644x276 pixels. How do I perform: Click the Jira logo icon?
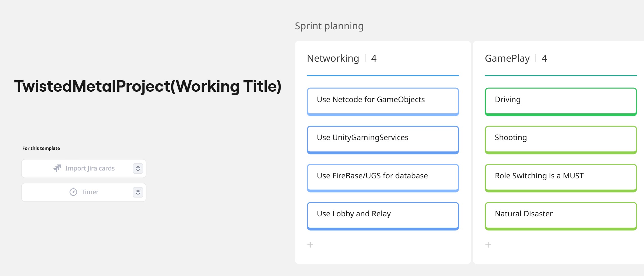click(57, 168)
